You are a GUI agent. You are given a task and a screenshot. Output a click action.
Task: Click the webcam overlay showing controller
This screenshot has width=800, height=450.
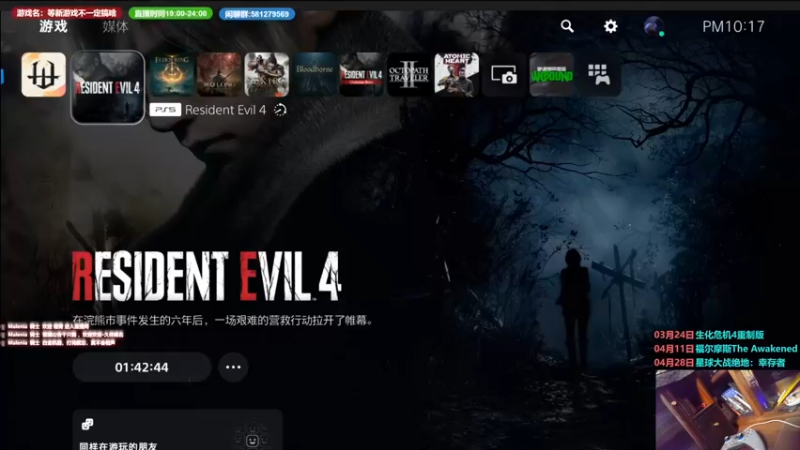pyautogui.click(x=728, y=410)
